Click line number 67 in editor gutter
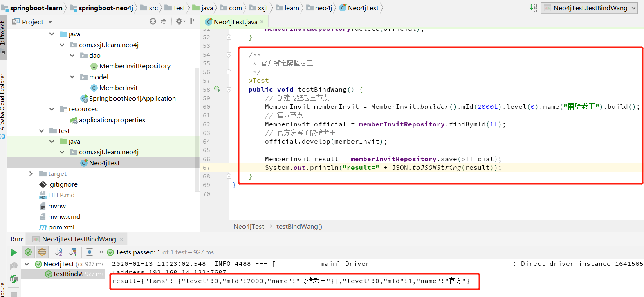 click(206, 168)
